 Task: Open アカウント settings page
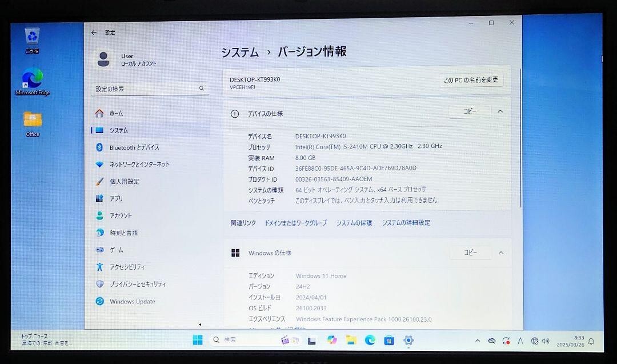pos(150,215)
